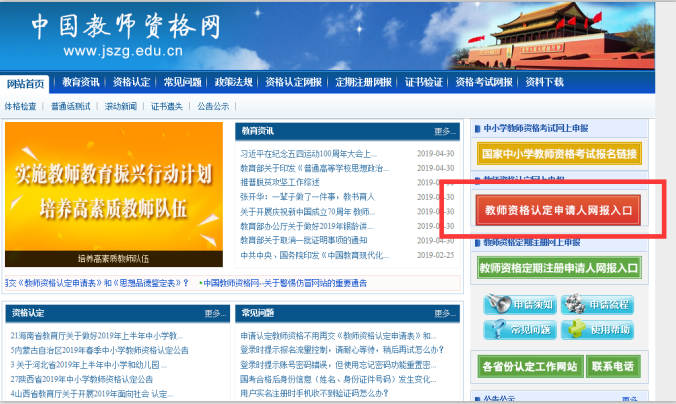This screenshot has height=404, width=676.
Task: Open 教师资格定期注册申请人网报入口 green button
Action: (558, 268)
